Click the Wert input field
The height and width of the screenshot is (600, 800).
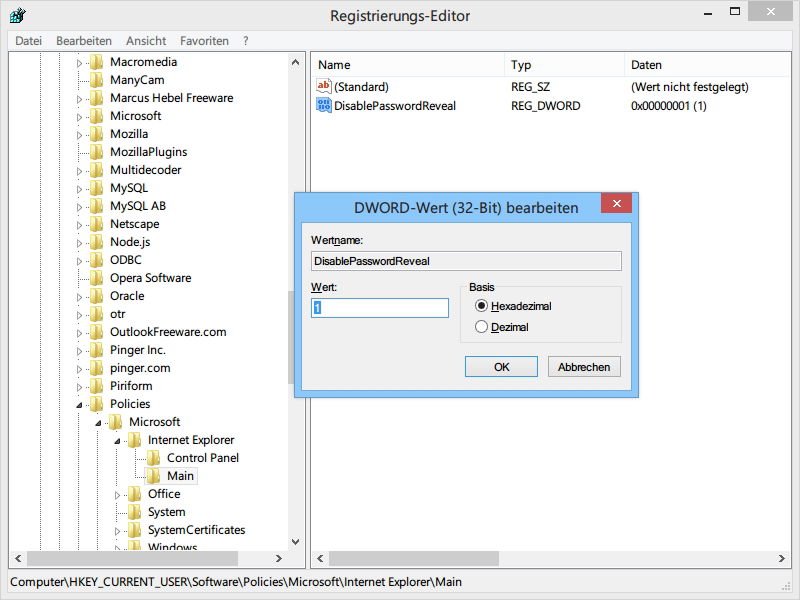pos(380,308)
